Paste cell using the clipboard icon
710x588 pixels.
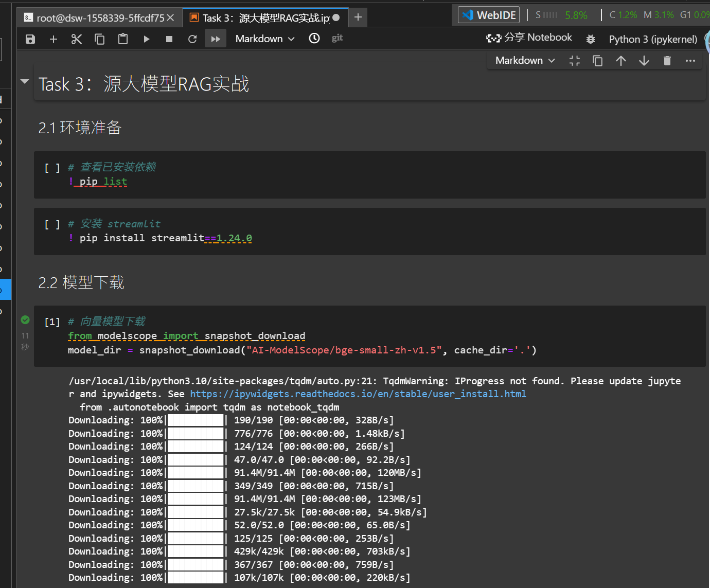tap(123, 39)
